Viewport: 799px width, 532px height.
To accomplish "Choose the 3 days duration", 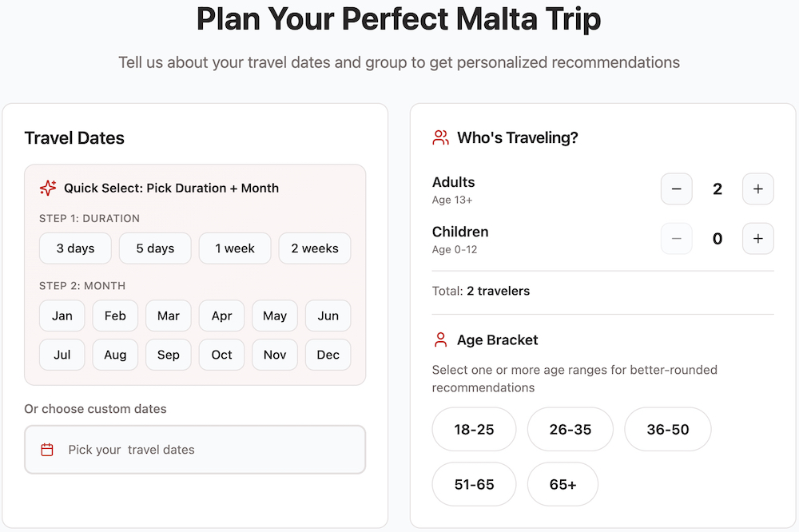I will (x=75, y=248).
